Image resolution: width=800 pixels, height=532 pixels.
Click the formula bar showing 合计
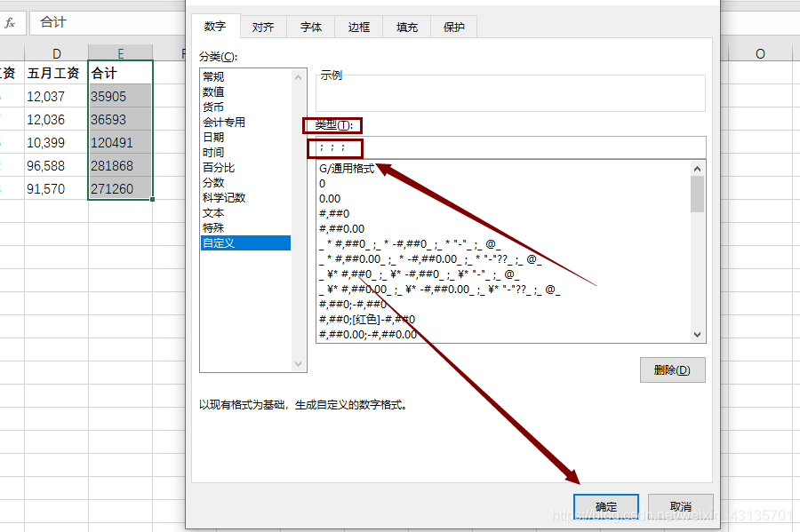[108, 23]
